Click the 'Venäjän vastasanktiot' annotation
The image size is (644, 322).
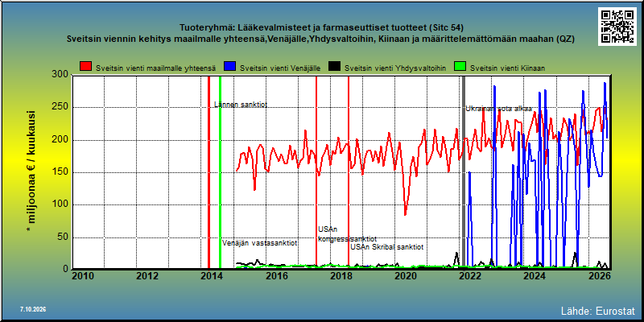point(260,243)
